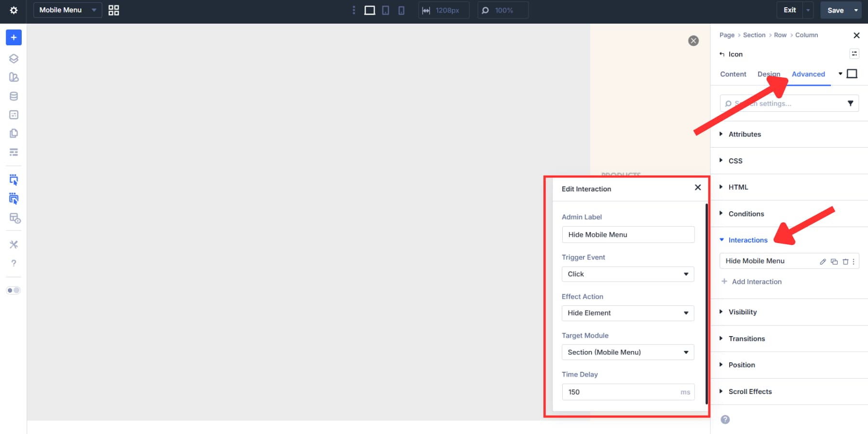Switch preview to tablet breakpoint
Screen dimensions: 868x434
tap(385, 10)
